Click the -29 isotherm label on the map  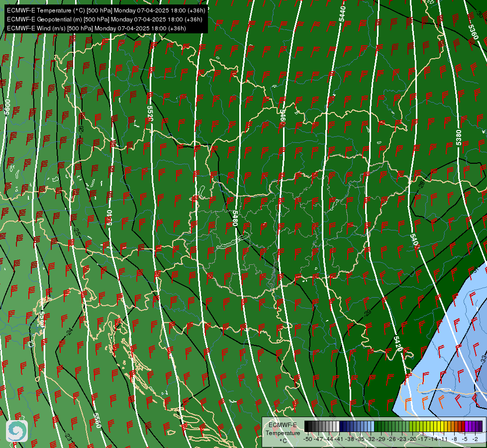click(x=368, y=313)
